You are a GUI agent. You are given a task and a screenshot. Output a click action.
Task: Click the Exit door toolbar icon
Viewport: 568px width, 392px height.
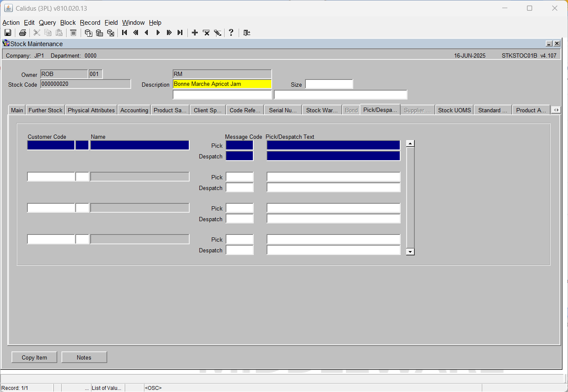[247, 33]
